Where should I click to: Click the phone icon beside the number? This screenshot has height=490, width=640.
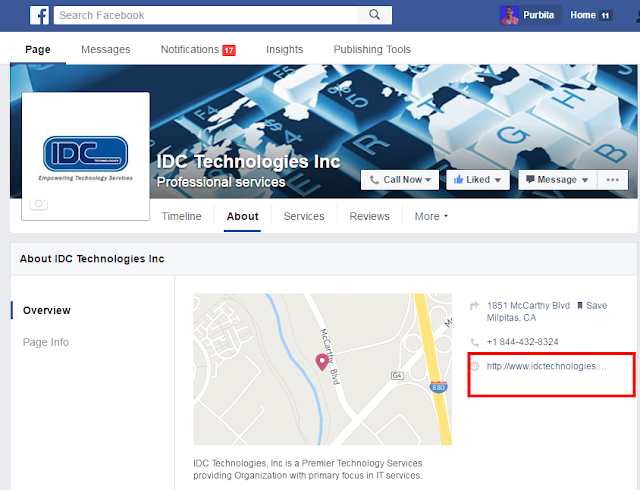pyautogui.click(x=475, y=342)
